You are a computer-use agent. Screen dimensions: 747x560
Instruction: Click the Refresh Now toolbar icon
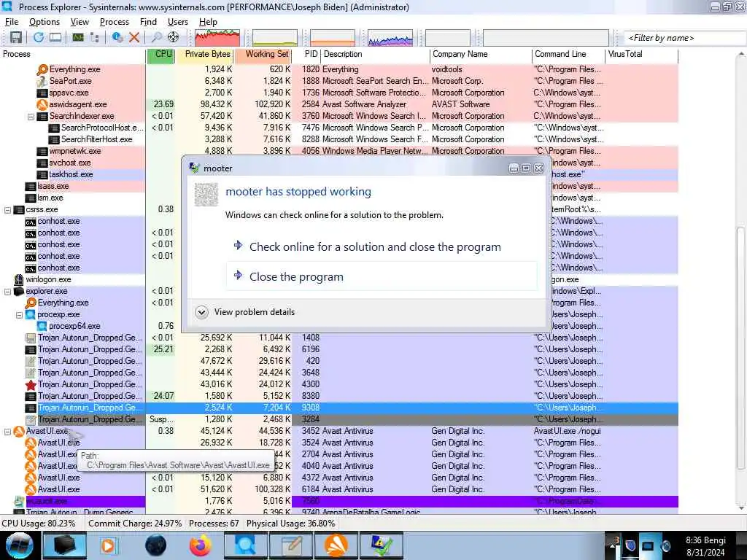point(39,37)
